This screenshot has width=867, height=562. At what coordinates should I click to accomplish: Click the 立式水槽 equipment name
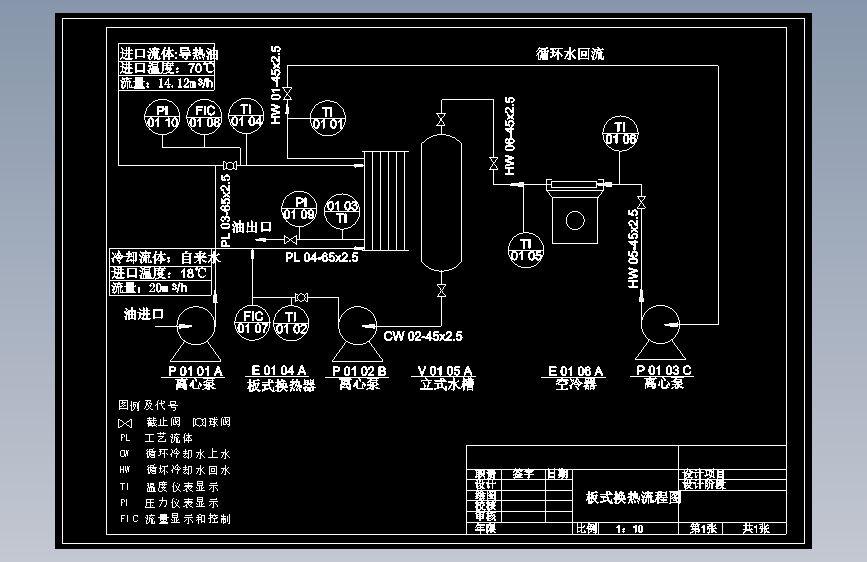(447, 384)
